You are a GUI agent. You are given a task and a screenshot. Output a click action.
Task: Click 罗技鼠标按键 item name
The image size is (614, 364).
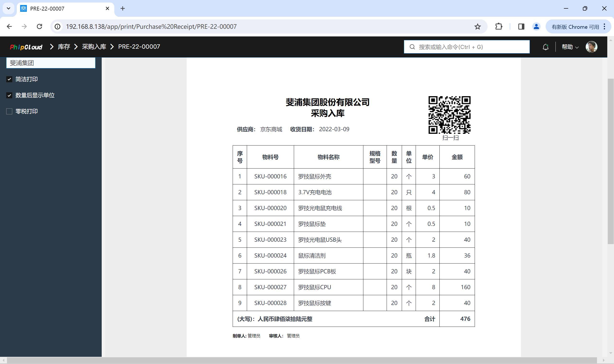click(x=314, y=303)
